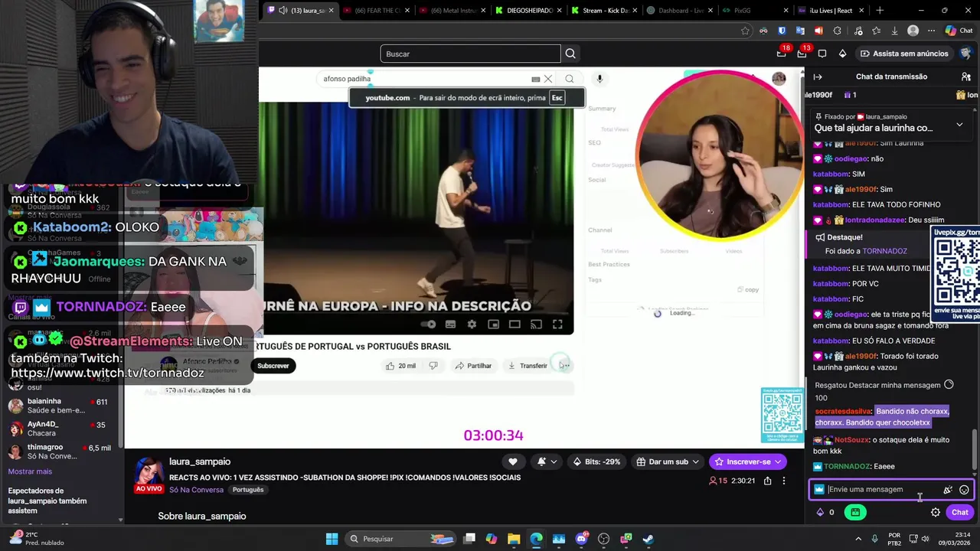Switch to 'DIEGOSHEIPADO' Kick tab

tap(530, 11)
